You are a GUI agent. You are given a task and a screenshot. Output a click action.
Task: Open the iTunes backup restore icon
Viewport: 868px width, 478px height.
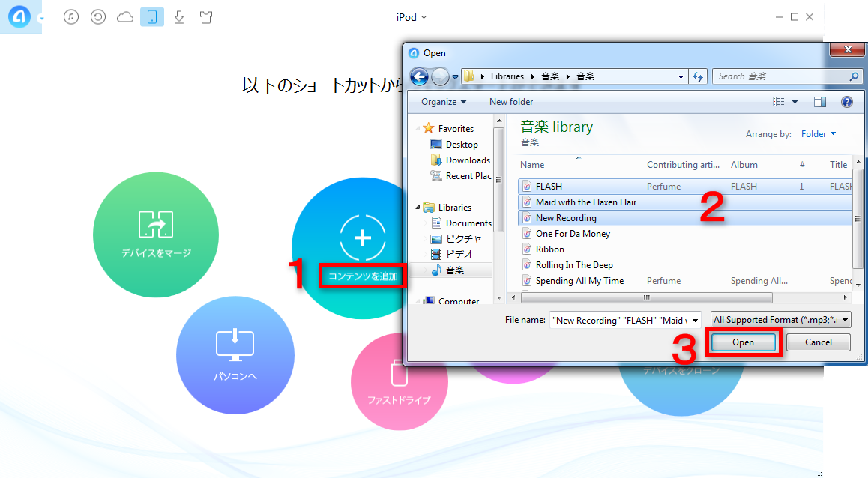pyautogui.click(x=98, y=17)
